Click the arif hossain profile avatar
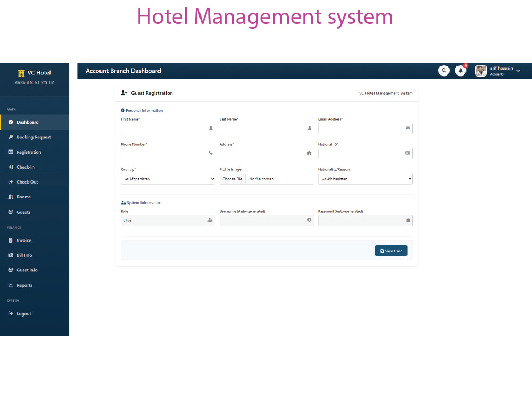This screenshot has height=399, width=532. point(481,71)
